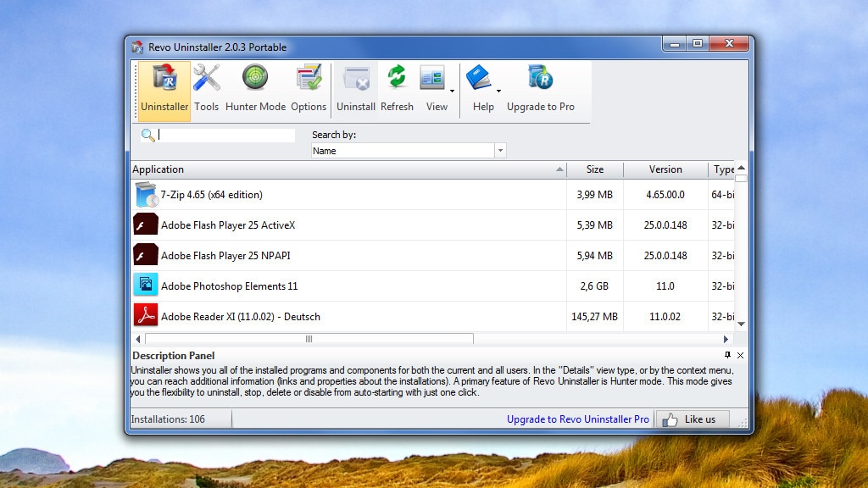This screenshot has width=868, height=488.
Task: Click the "2,6 GB" size cell
Action: point(594,286)
